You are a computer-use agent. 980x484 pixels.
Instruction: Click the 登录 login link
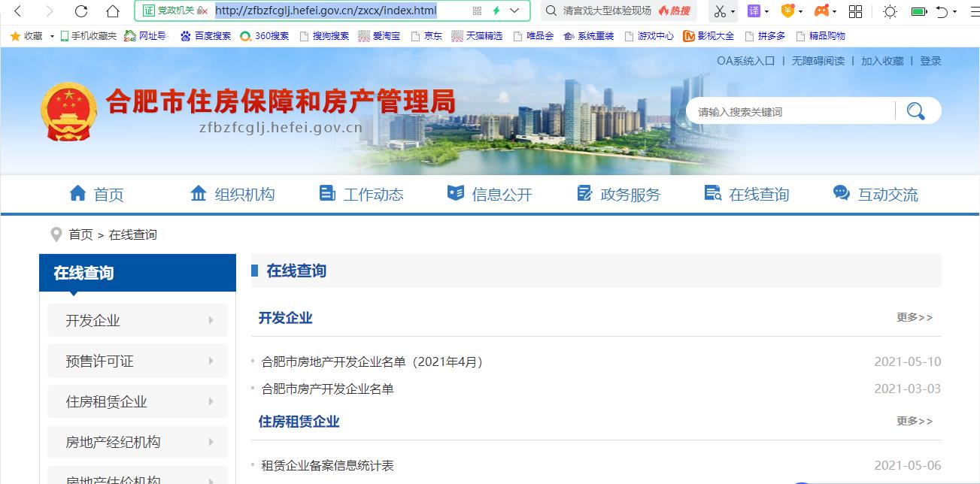click(930, 61)
